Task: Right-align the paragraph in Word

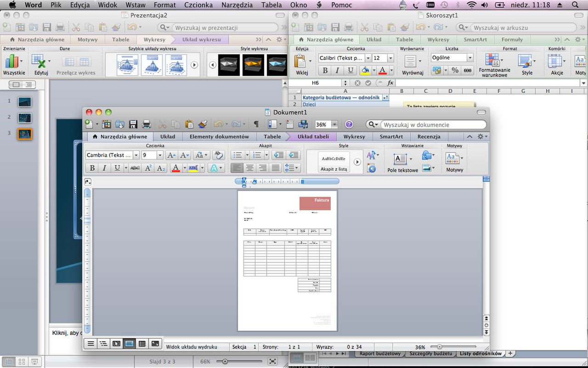Action: (x=263, y=168)
